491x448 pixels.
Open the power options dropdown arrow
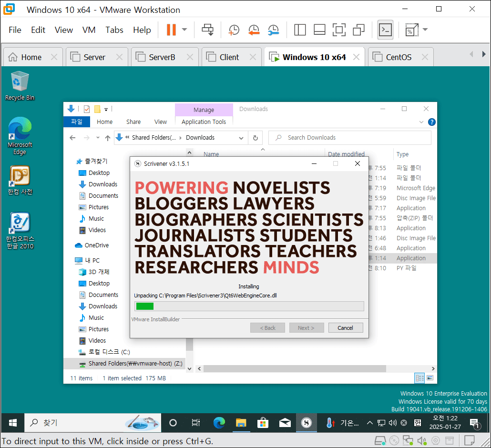(x=184, y=30)
